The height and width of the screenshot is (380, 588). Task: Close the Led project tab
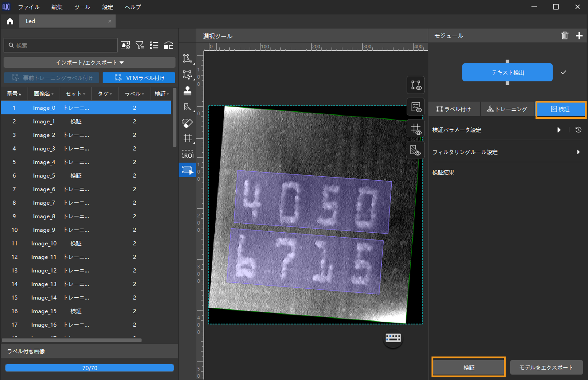click(x=110, y=21)
